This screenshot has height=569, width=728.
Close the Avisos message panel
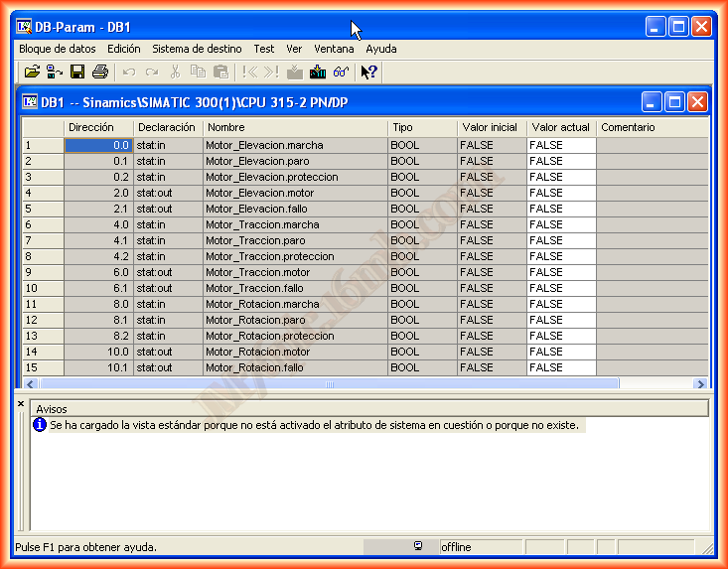point(21,404)
